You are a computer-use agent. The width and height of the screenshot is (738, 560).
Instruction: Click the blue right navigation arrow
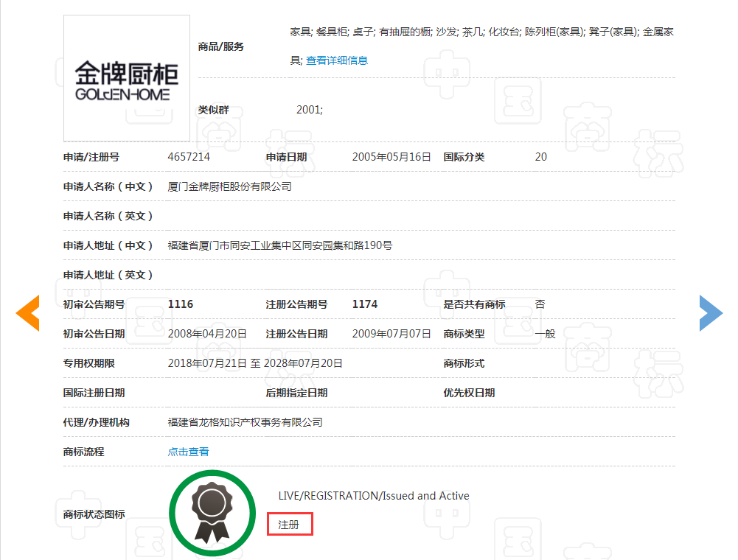tap(710, 313)
